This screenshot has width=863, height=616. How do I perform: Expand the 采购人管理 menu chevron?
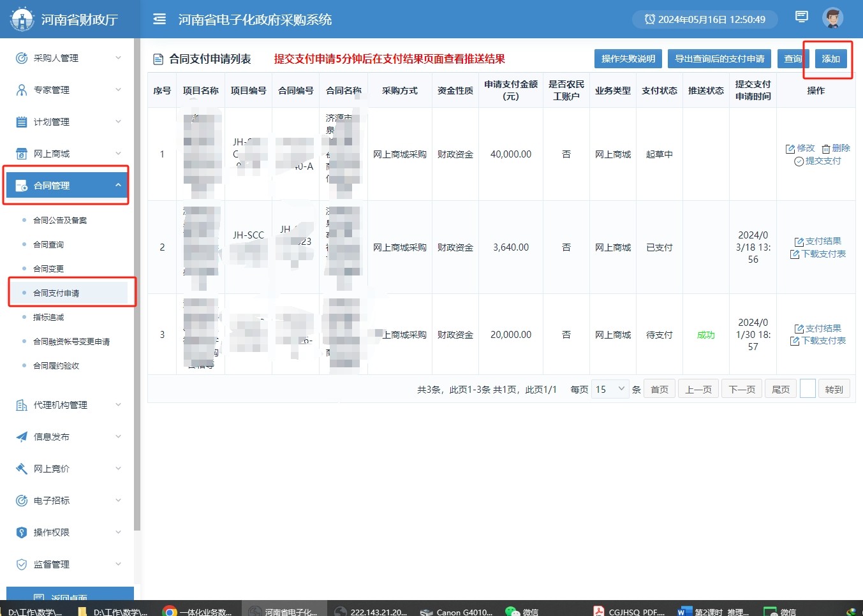118,58
